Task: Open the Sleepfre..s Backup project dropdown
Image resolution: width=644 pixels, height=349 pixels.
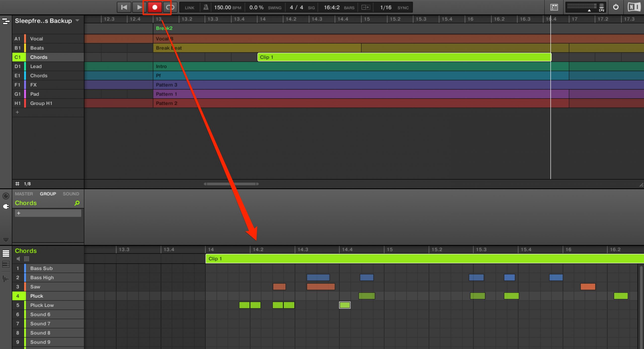Action: pyautogui.click(x=77, y=20)
